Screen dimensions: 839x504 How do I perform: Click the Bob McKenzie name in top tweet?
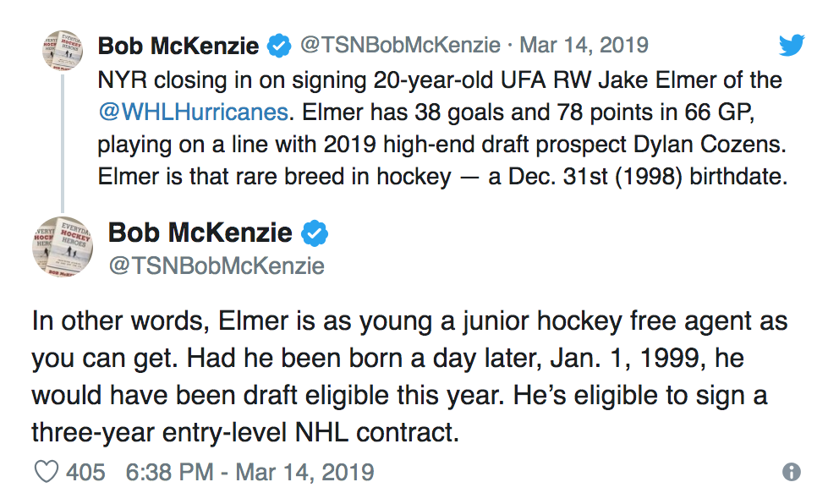pos(178,46)
